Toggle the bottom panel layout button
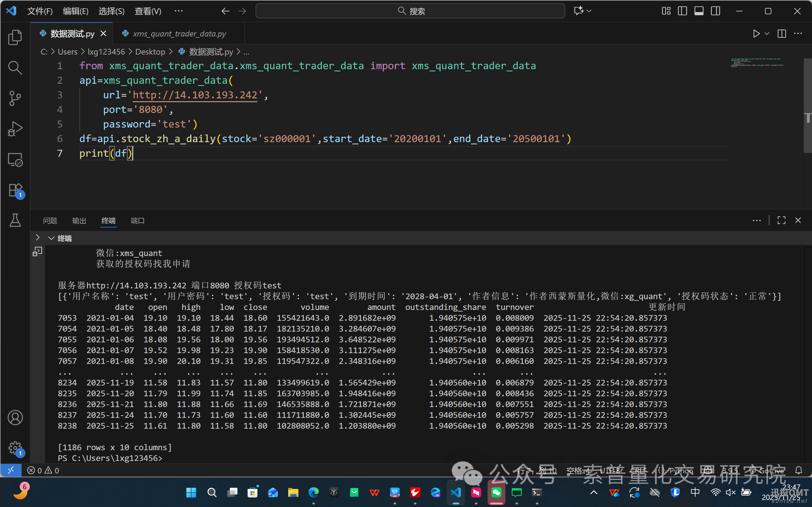Viewport: 812px width, 507px height. [699, 11]
